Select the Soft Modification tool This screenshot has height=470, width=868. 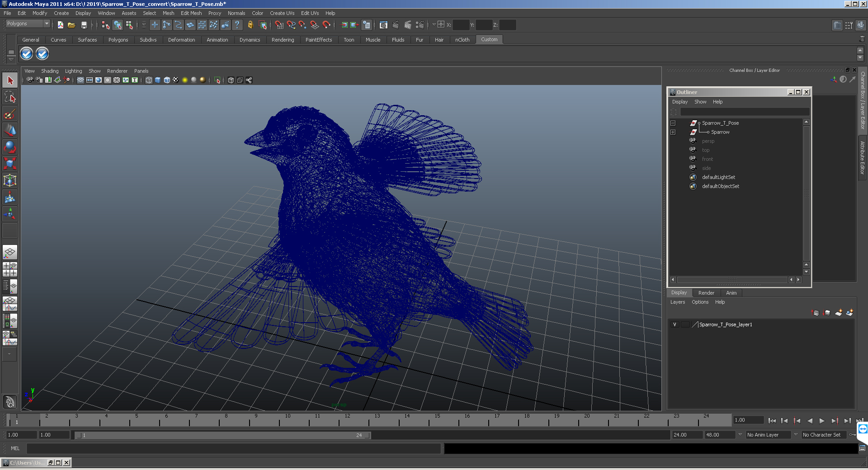tap(10, 197)
